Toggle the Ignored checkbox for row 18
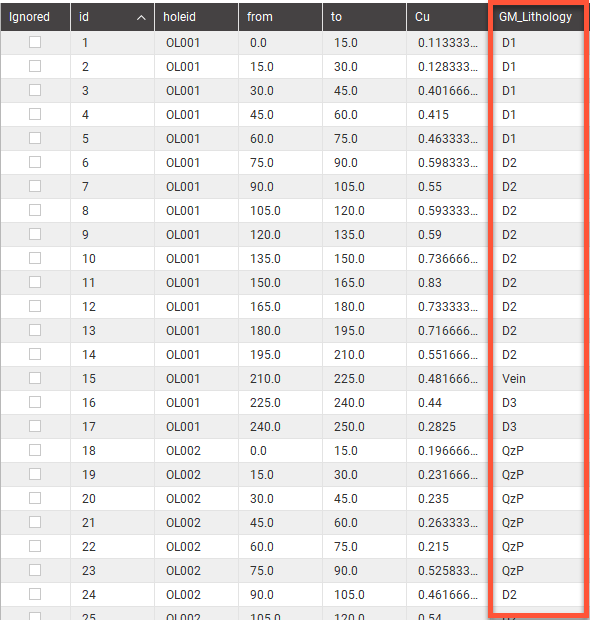The height and width of the screenshot is (620, 590). click(x=35, y=450)
